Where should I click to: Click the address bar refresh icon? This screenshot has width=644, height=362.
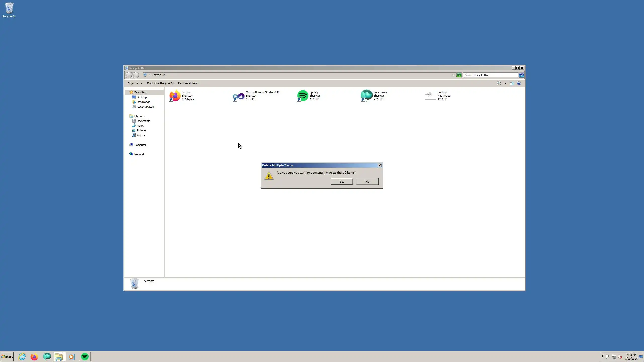[x=459, y=75]
